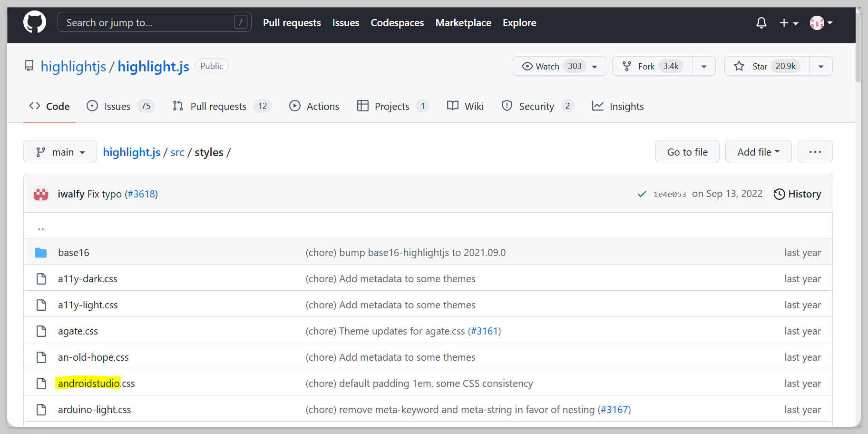Open the highlightjs organization link

point(73,66)
